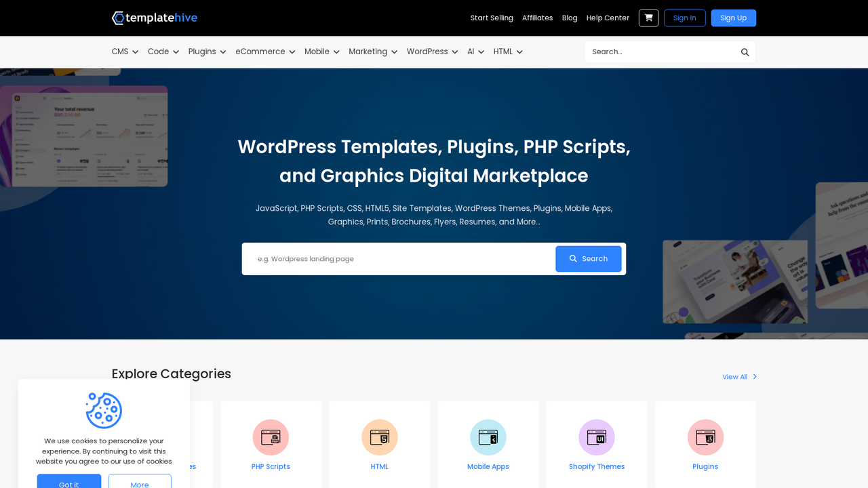Focus the hero 'Wordpress landing page' search input
The width and height of the screenshot is (868, 488).
[x=399, y=259]
